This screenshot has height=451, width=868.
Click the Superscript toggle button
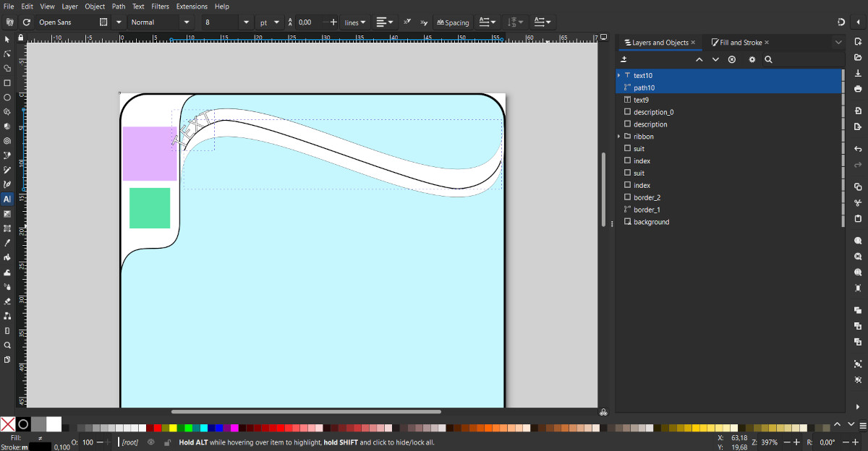pyautogui.click(x=408, y=22)
